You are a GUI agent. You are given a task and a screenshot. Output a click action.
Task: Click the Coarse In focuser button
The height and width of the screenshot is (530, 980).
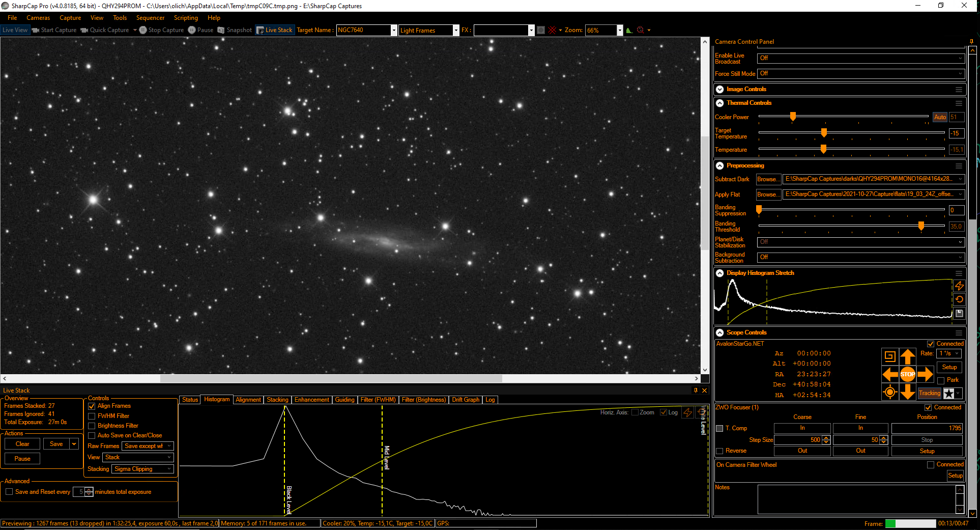802,428
